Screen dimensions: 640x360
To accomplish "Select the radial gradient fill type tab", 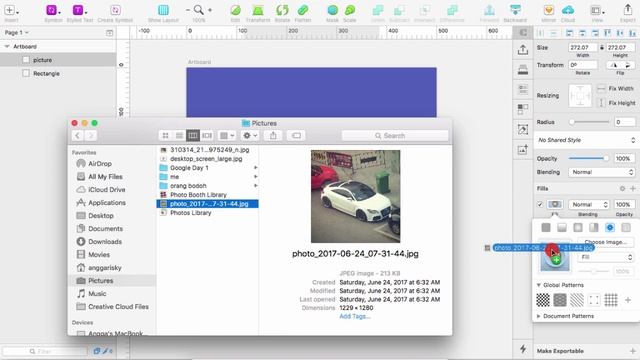I will click(578, 228).
